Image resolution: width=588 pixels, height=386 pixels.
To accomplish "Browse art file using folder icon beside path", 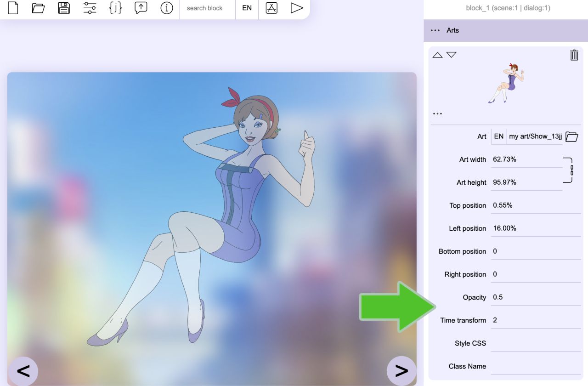I will tap(571, 136).
